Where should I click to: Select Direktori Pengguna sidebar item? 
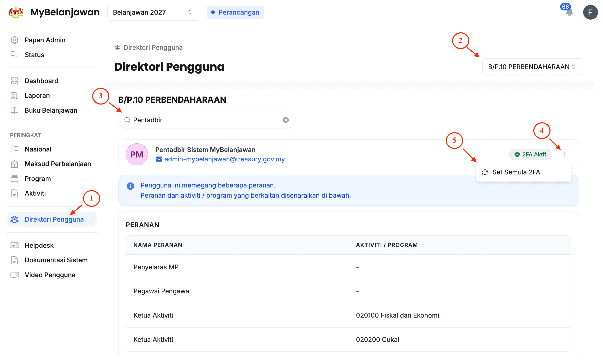[52, 219]
